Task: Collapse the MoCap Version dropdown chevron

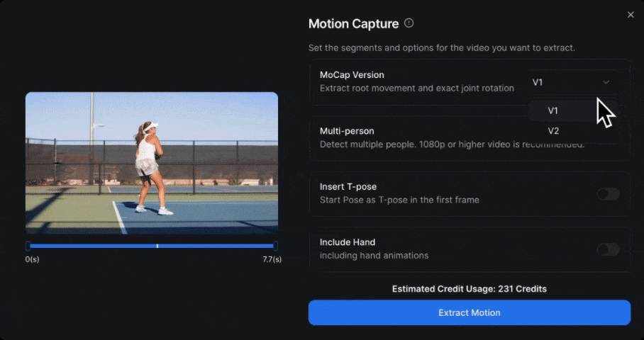Action: click(606, 82)
